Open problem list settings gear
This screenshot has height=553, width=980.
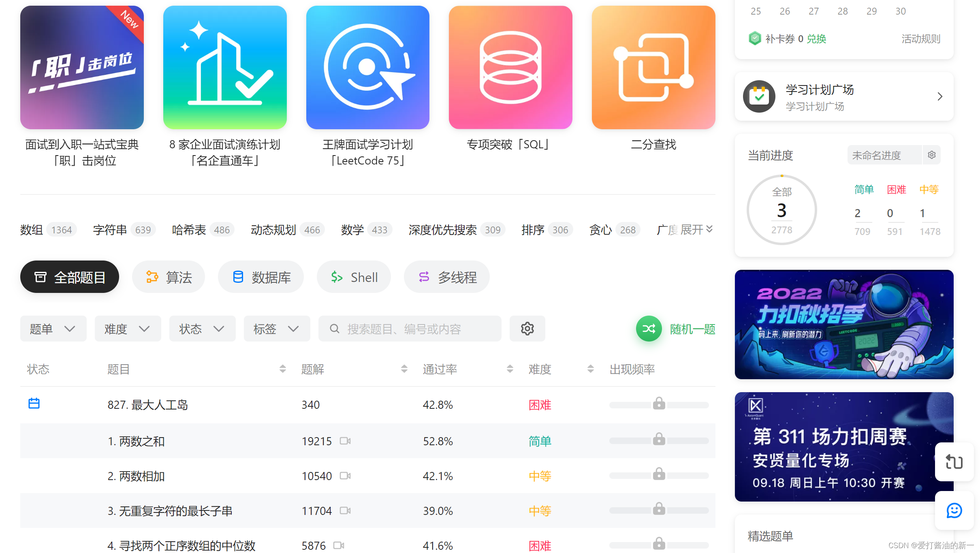tap(527, 329)
